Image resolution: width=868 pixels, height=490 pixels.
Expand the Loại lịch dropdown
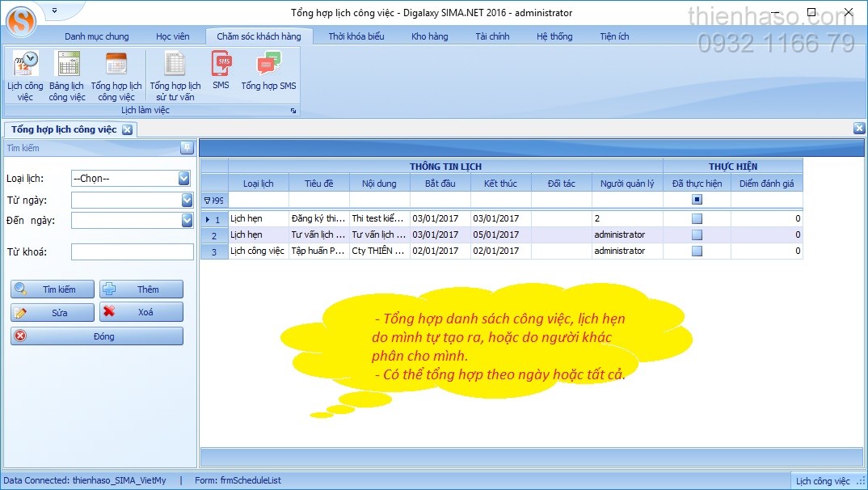(184, 179)
